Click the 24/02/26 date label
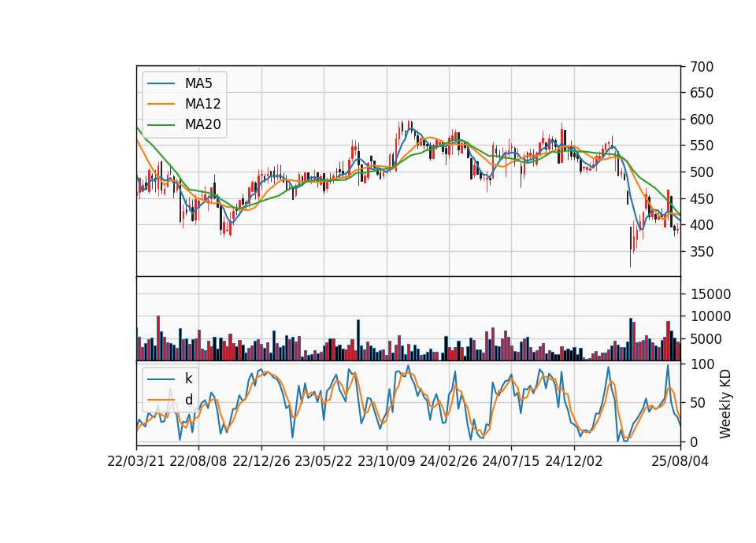The image size is (756, 543). [448, 461]
